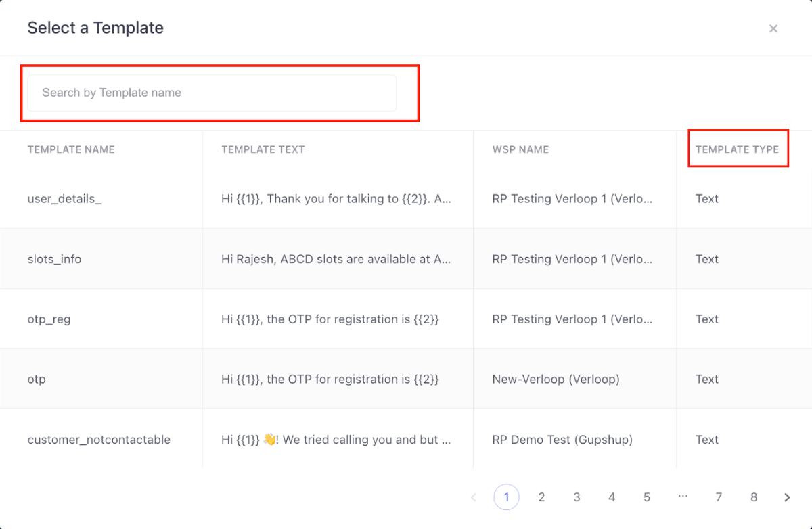Click the previous page left arrow
The image size is (812, 529).
pos(474,497)
